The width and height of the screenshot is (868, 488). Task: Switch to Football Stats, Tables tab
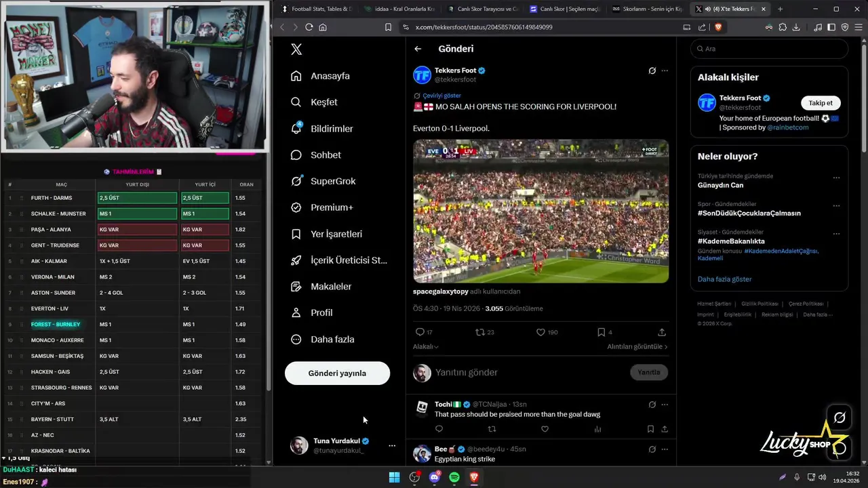click(x=315, y=9)
